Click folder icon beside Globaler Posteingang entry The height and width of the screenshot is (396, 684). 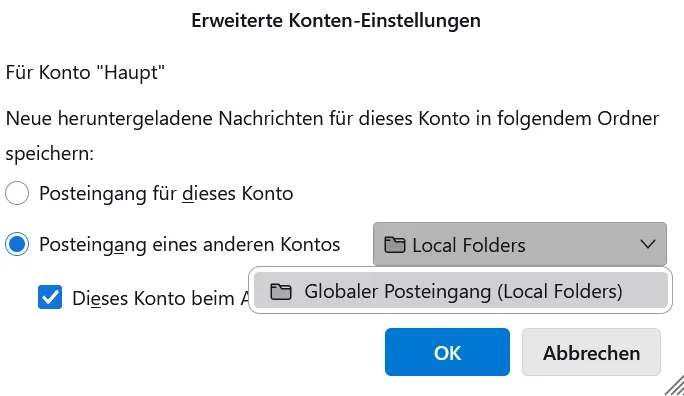(281, 291)
